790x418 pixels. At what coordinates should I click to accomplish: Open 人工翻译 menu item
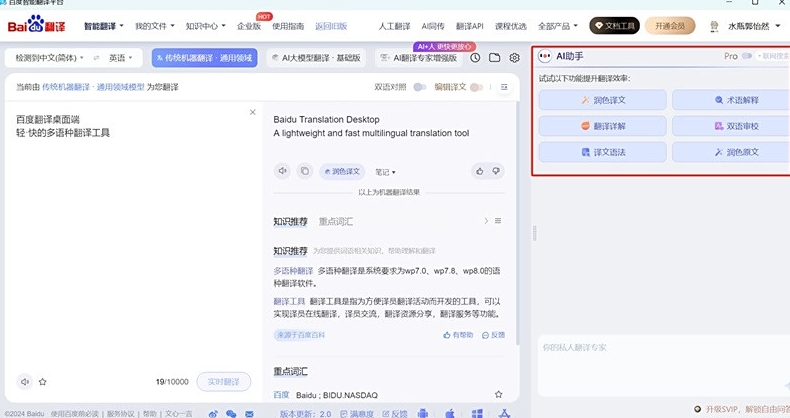tap(394, 26)
